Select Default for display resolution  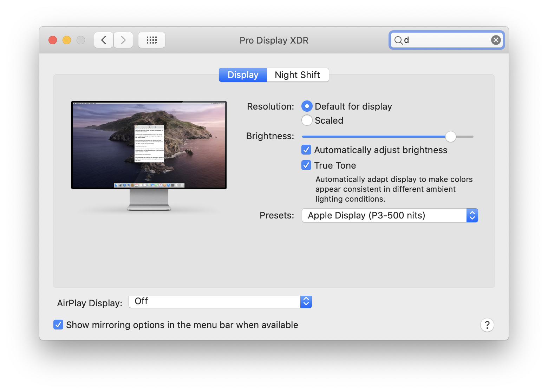(307, 106)
